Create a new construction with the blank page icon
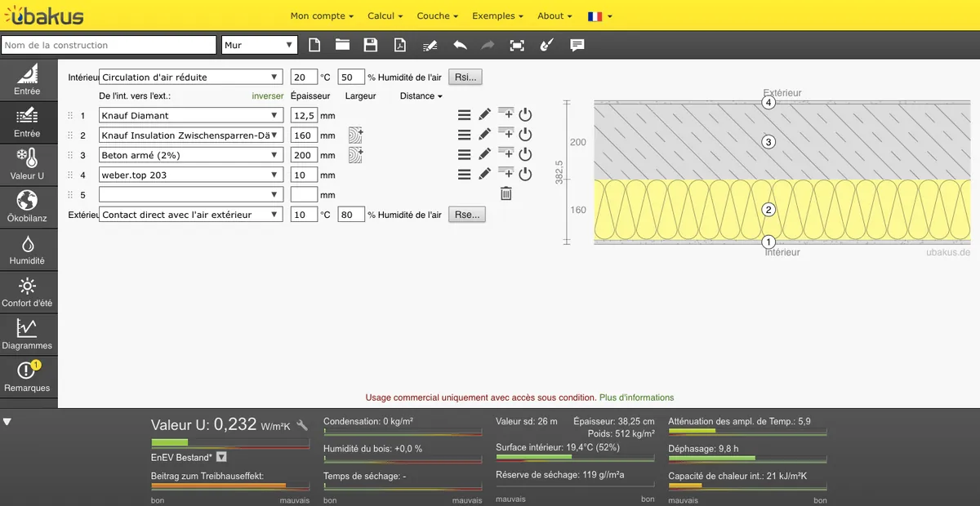This screenshot has height=506, width=980. tap(314, 45)
